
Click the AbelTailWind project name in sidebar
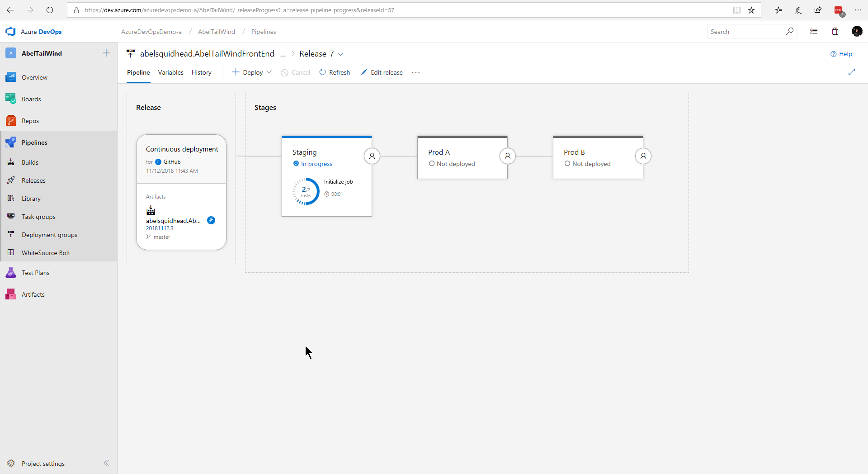click(42, 53)
